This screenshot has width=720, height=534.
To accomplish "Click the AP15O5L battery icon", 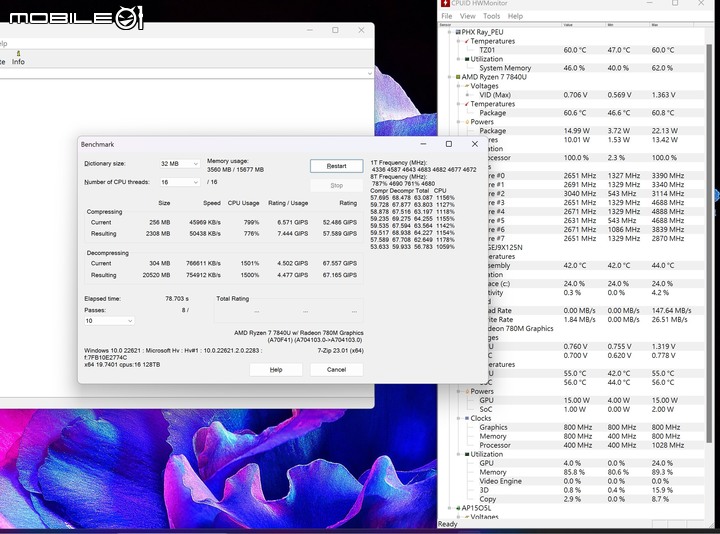I will [458, 508].
